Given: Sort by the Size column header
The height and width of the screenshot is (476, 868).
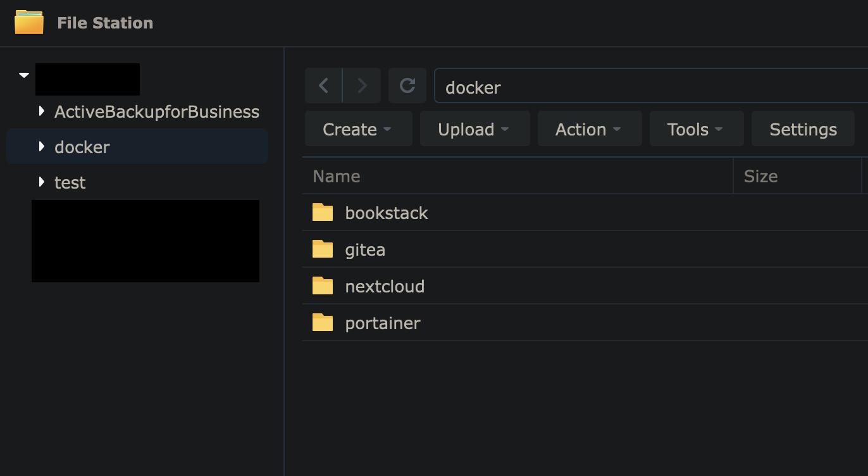Looking at the screenshot, I should point(797,176).
